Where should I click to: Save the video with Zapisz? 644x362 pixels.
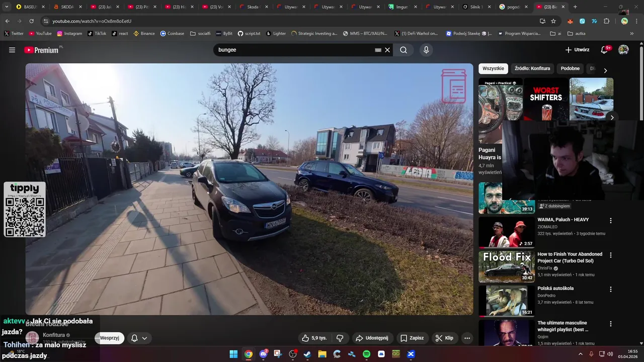click(x=412, y=338)
